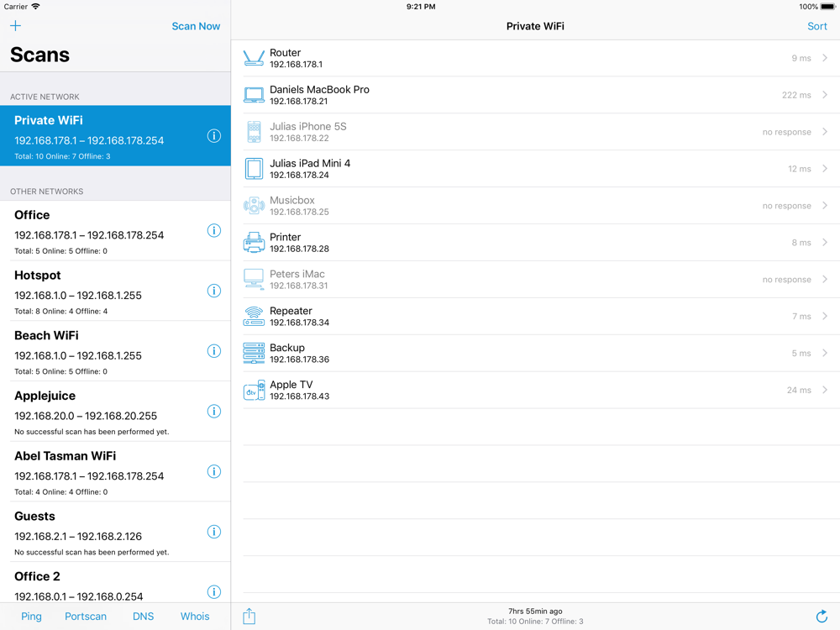
Task: Select the Private WiFi active network
Action: pyautogui.click(x=115, y=135)
